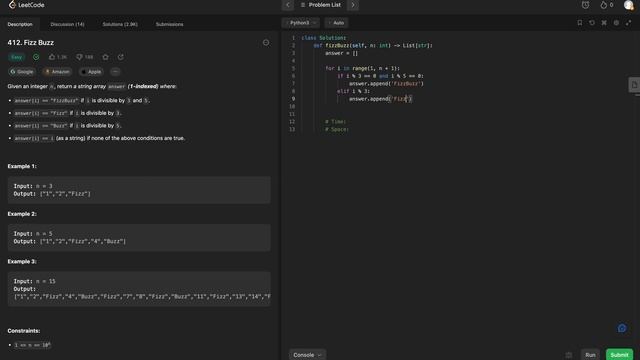Click 'Input: n = 15' in Example 3
This screenshot has width=640, height=360.
34,281
